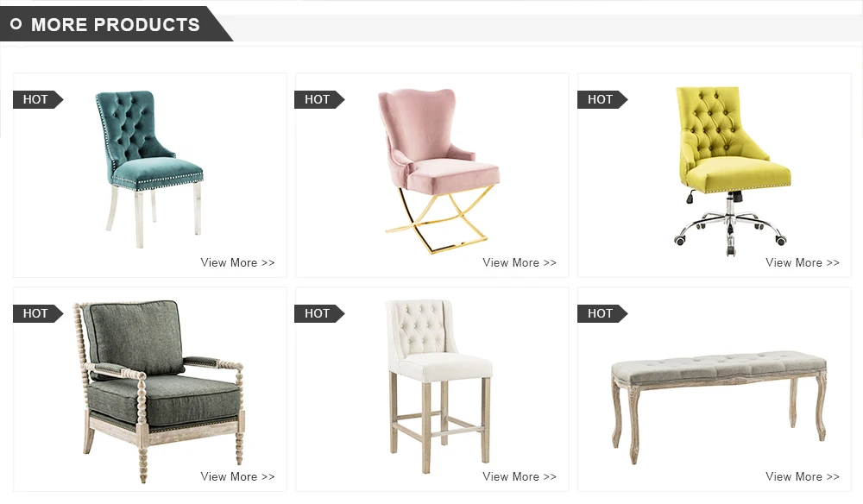Open the yellow tufted office chair image
The width and height of the screenshot is (863, 504).
(x=733, y=171)
